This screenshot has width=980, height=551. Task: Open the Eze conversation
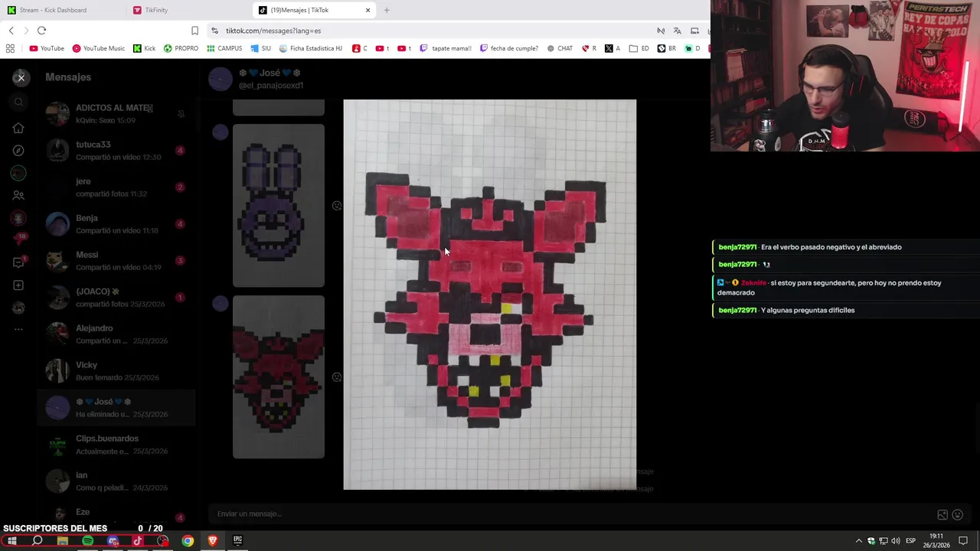(x=116, y=514)
